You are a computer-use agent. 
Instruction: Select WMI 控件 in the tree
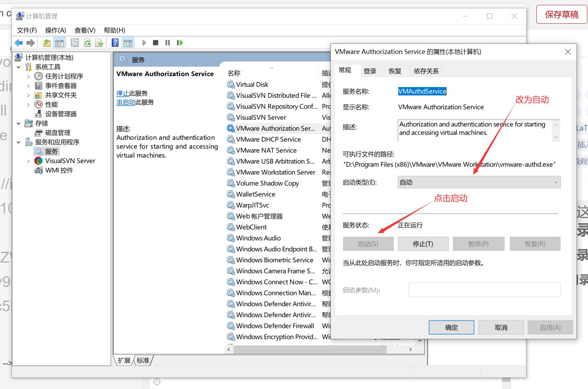click(59, 170)
